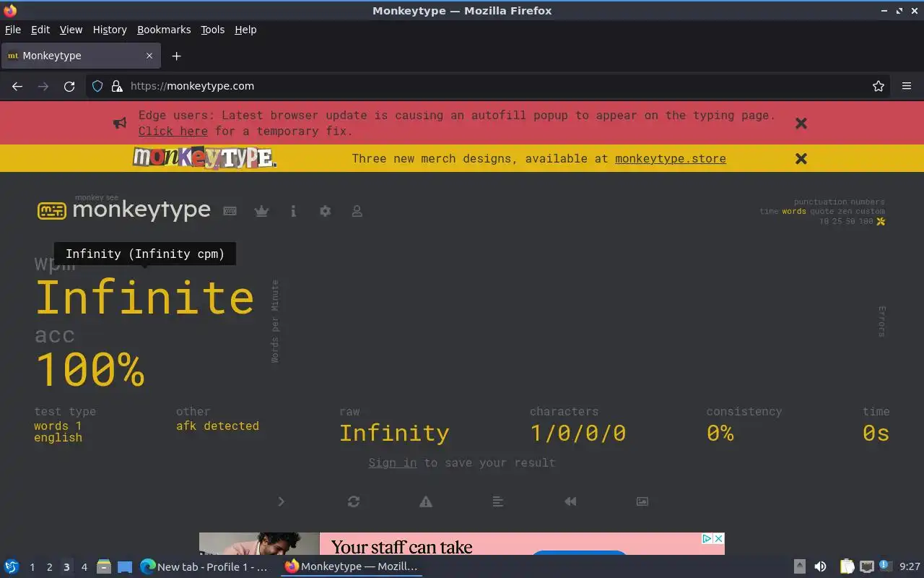
Task: Open the leaderboards crown icon
Action: [261, 211]
